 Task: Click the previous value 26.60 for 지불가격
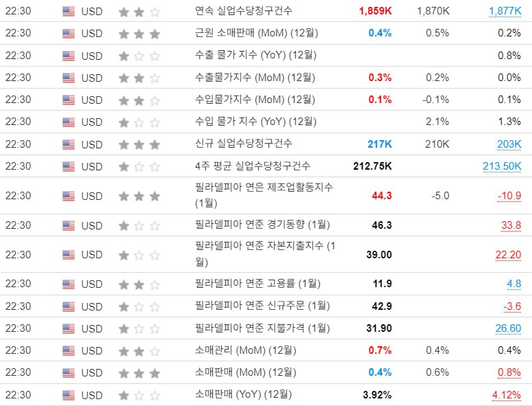tap(508, 328)
